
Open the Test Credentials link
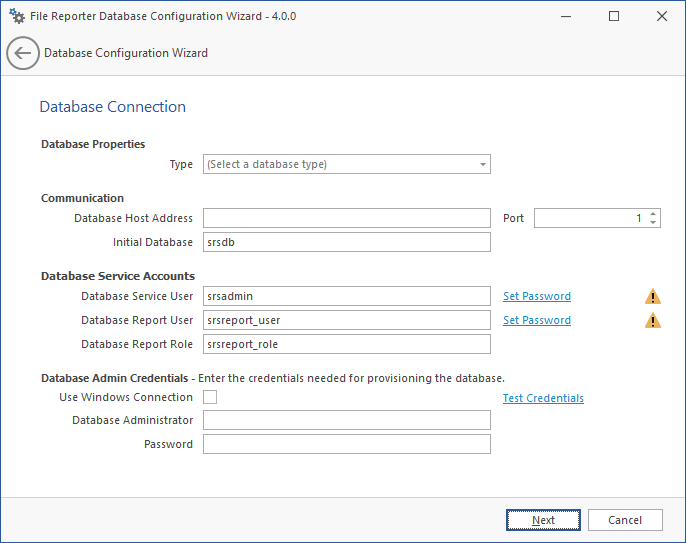[543, 398]
